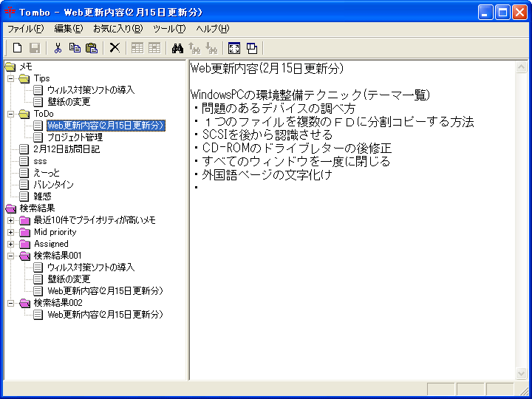
Task: Select Web更新内容 under 検索結果002
Action: (105, 315)
